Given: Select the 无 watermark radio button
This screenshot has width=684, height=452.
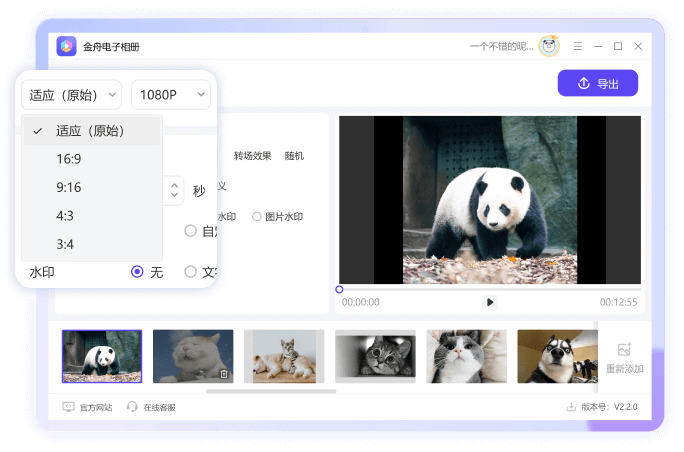Looking at the screenshot, I should 137,272.
